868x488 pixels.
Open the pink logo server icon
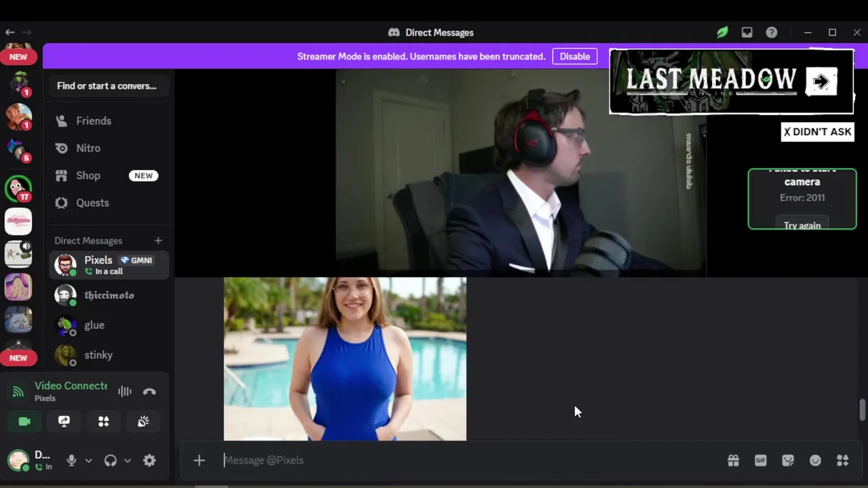[x=18, y=222]
